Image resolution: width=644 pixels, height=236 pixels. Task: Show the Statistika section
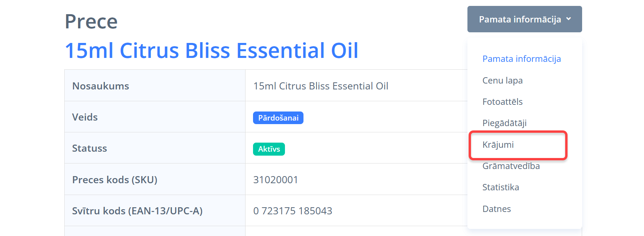pos(501,187)
